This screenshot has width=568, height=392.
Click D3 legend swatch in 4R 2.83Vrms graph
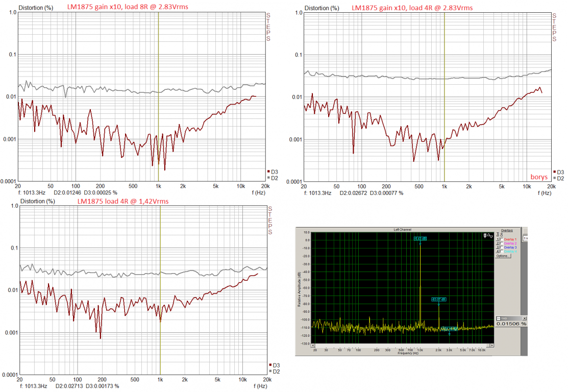pos(555,171)
